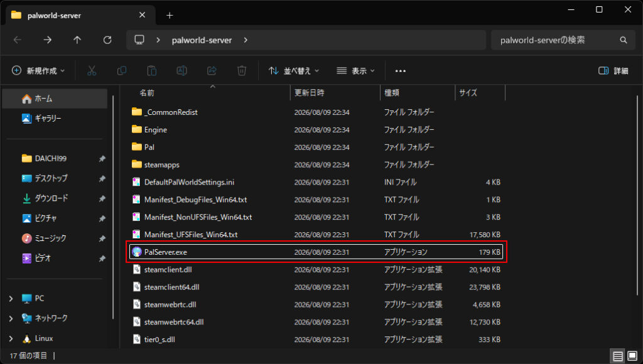Viewport: 643px width, 364px height.
Task: Go forward with the forward arrow
Action: pyautogui.click(x=48, y=40)
